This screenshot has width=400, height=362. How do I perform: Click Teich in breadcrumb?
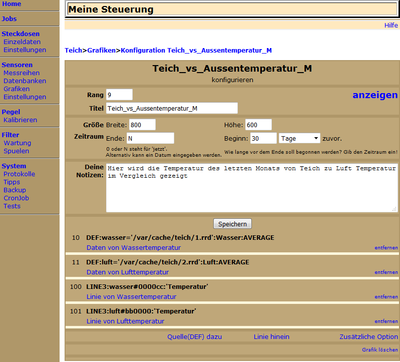[73, 50]
